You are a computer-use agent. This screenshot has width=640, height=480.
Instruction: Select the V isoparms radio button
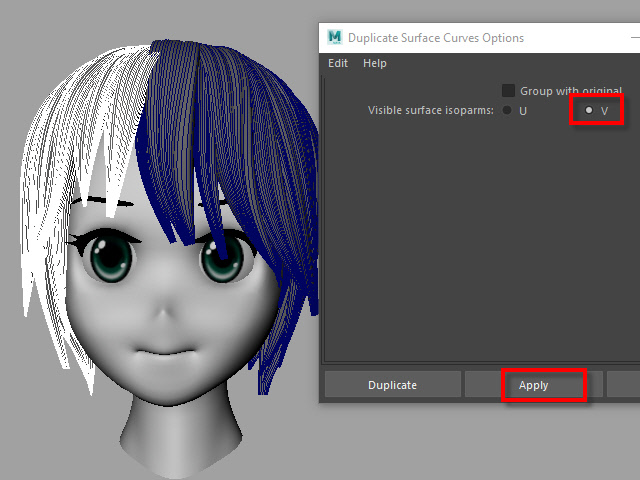pyautogui.click(x=589, y=110)
